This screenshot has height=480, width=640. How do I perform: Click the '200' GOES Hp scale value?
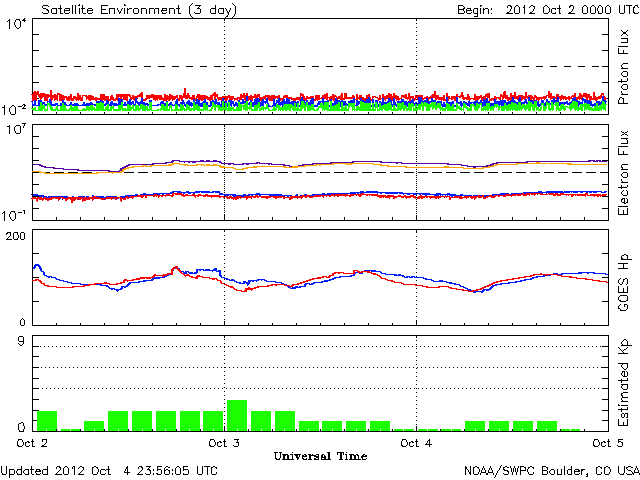coord(16,236)
